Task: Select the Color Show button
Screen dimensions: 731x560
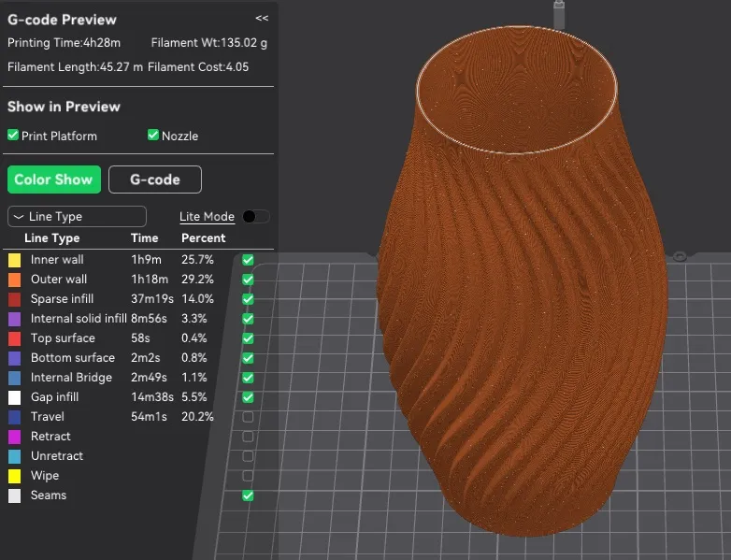Action: point(54,179)
